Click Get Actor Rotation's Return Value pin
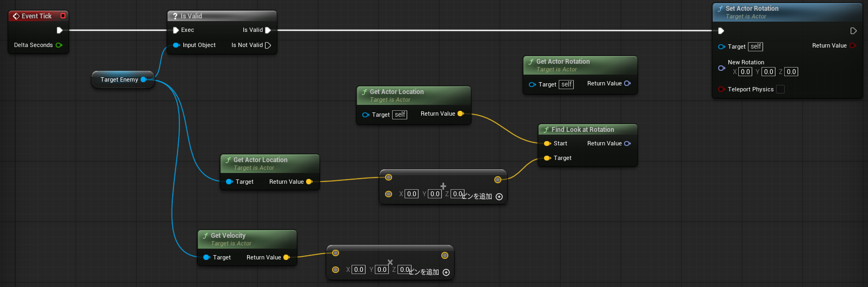Viewport: 868px width, 287px height. click(x=627, y=83)
